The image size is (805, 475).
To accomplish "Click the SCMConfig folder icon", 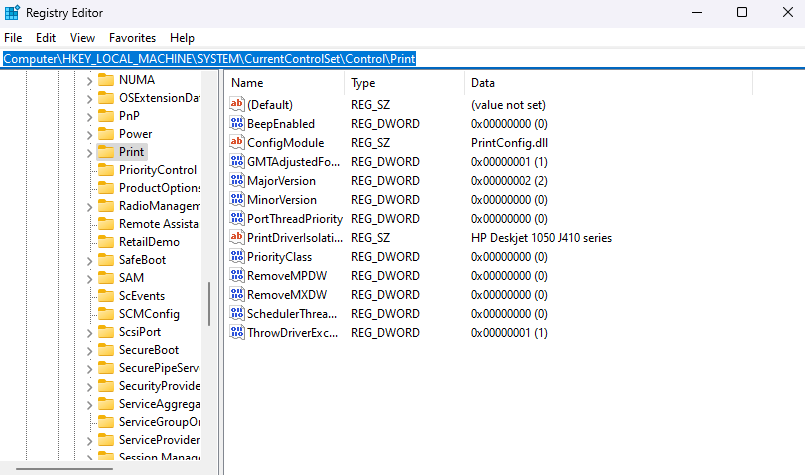I will [106, 313].
